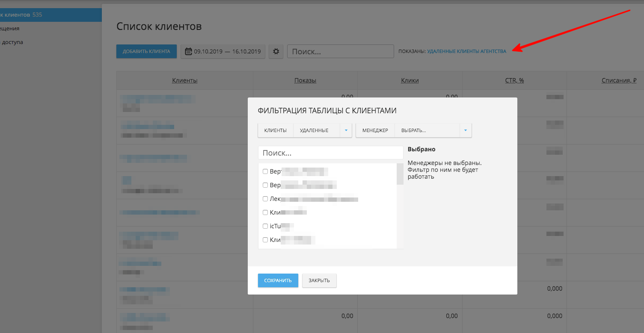Click the 'Выбрать...' manager selector
The height and width of the screenshot is (333, 644).
coord(427,130)
